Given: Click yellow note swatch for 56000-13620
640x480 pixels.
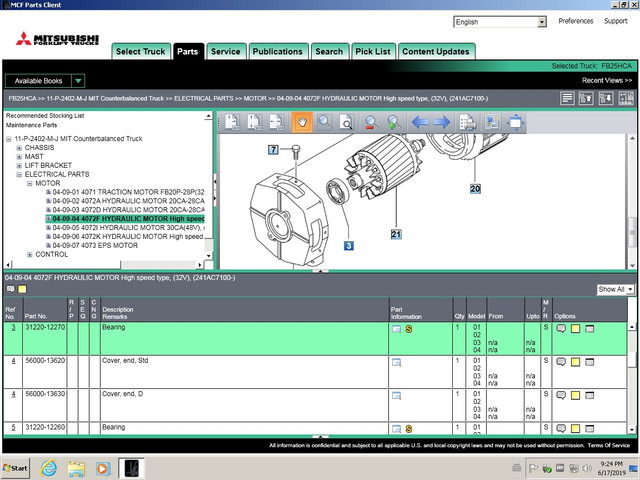Looking at the screenshot, I should pos(576,362).
